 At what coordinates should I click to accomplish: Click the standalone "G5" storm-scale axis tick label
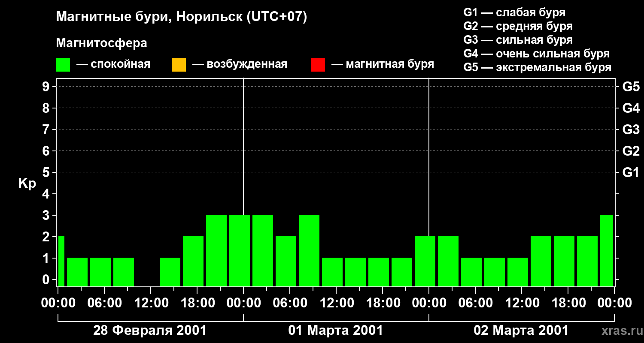pos(631,87)
